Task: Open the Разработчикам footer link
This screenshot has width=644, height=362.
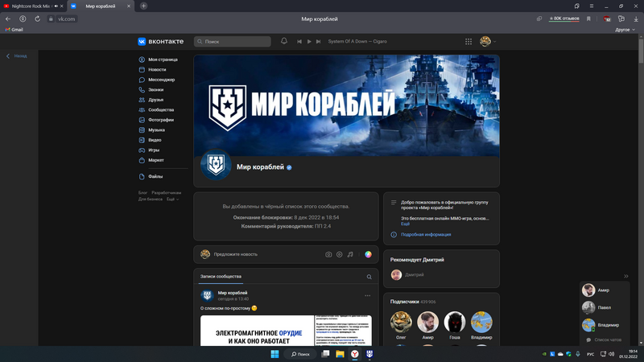Action: click(x=167, y=192)
